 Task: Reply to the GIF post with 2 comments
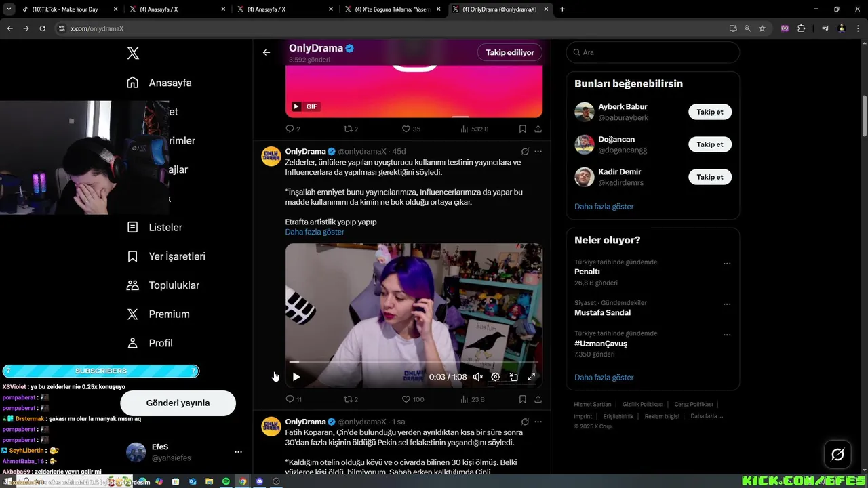(x=292, y=129)
